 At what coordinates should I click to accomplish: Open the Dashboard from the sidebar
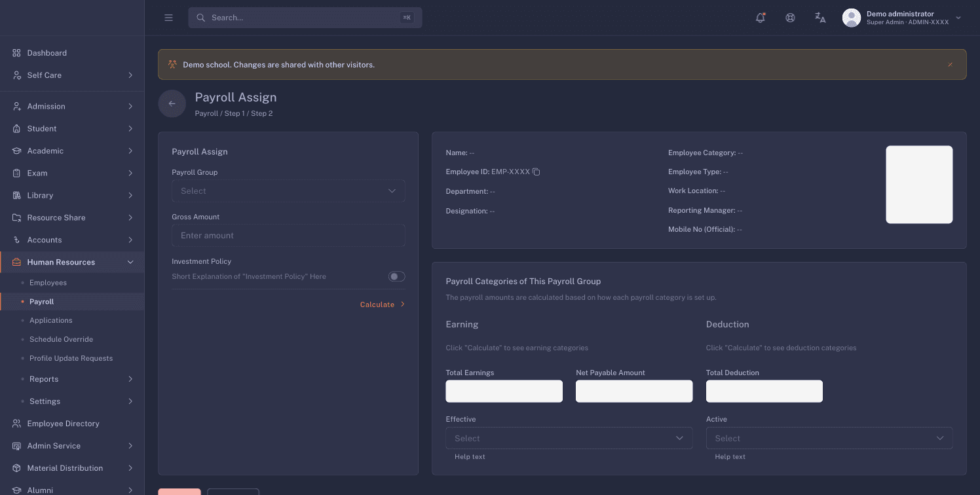click(72, 53)
